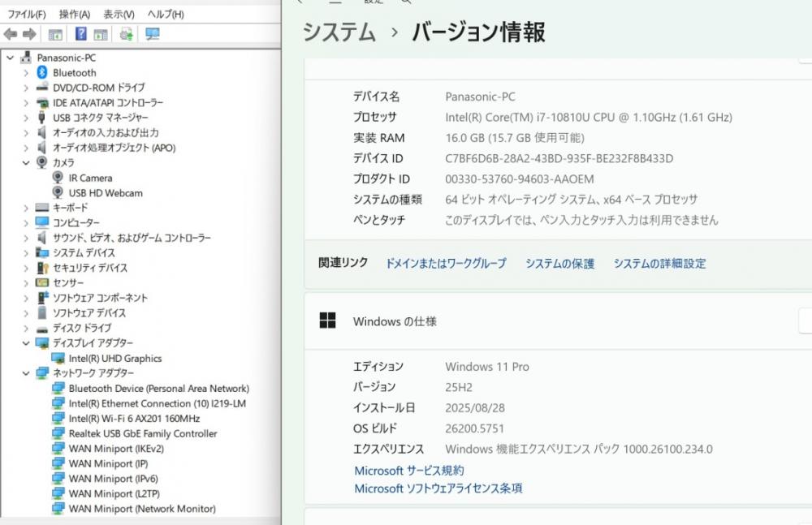Open システムの詳細設定 link
The image size is (812, 525).
[659, 263]
